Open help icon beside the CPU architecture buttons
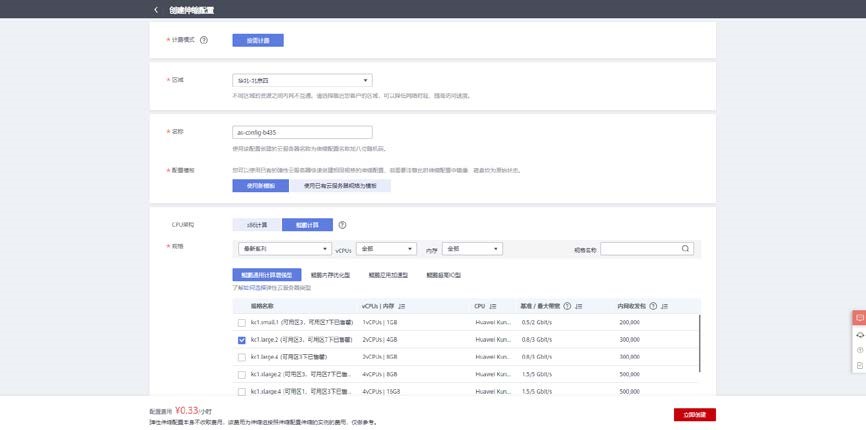This screenshot has height=430, width=866. pyautogui.click(x=342, y=225)
